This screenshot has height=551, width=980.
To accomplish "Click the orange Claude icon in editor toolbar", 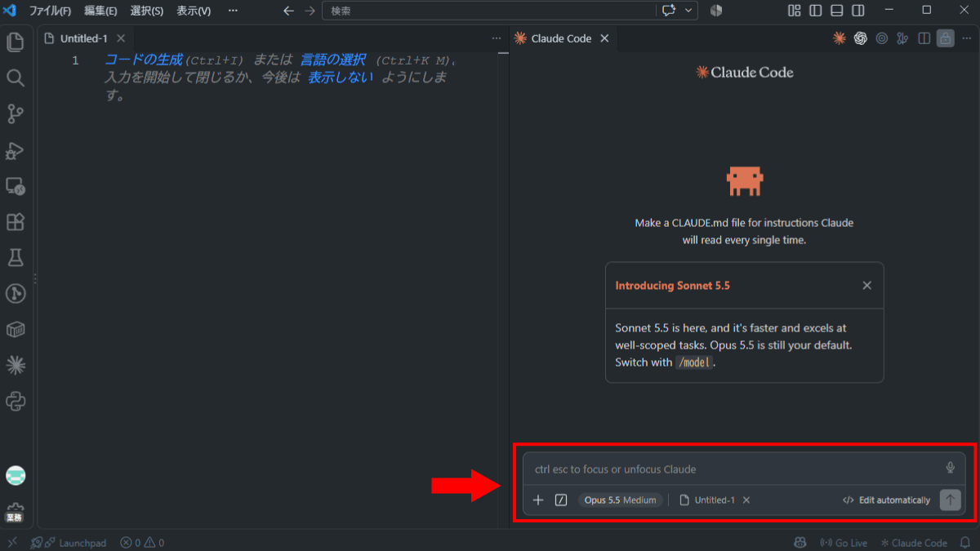I will coord(839,38).
